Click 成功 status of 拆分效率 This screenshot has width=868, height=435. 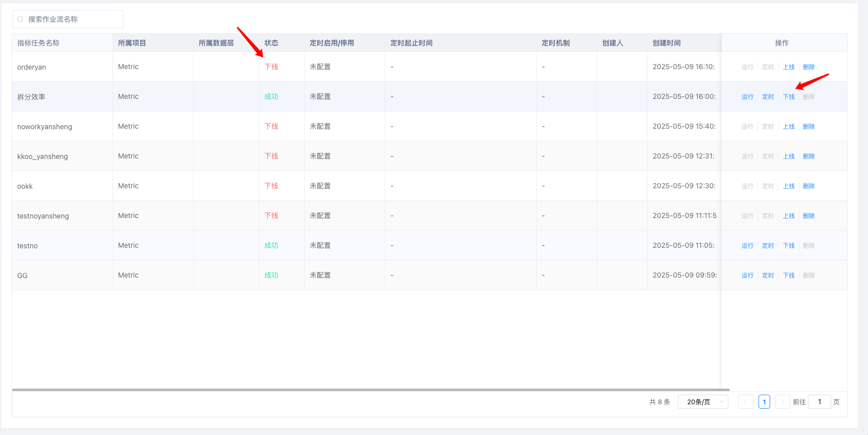271,96
